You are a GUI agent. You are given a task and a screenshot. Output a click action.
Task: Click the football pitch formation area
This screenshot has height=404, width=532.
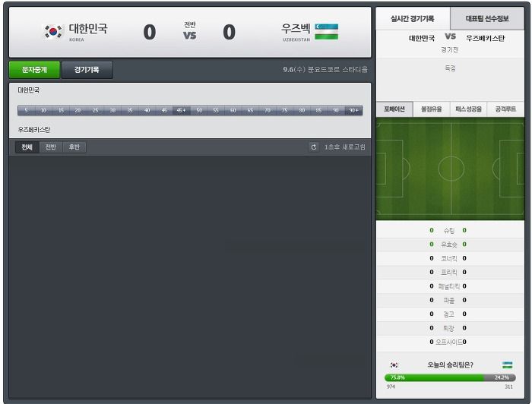coord(450,169)
